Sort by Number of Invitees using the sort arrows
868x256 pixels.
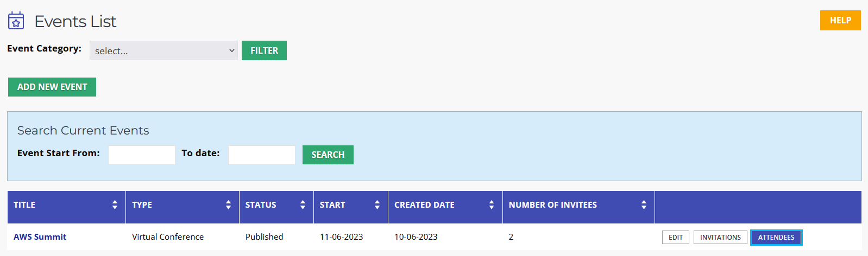pyautogui.click(x=644, y=204)
